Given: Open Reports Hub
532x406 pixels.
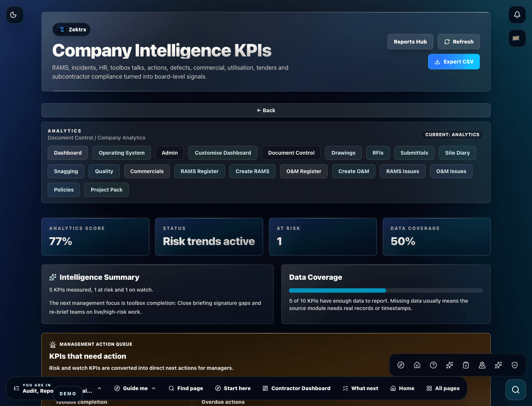Looking at the screenshot, I should click(410, 42).
